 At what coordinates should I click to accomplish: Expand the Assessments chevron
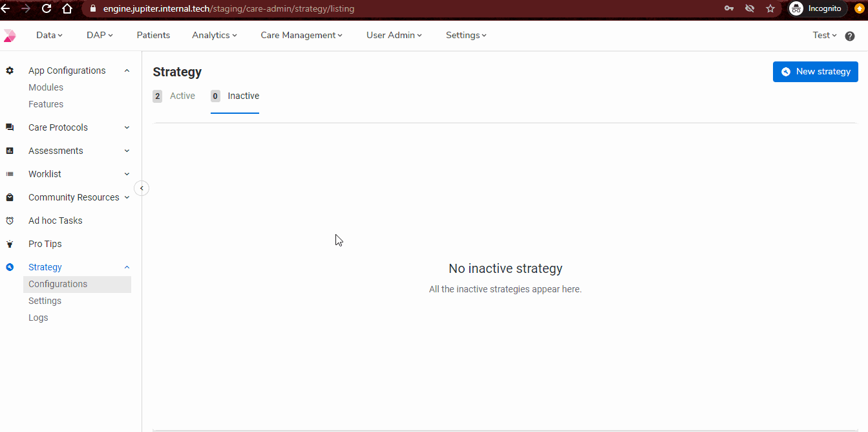coord(127,151)
